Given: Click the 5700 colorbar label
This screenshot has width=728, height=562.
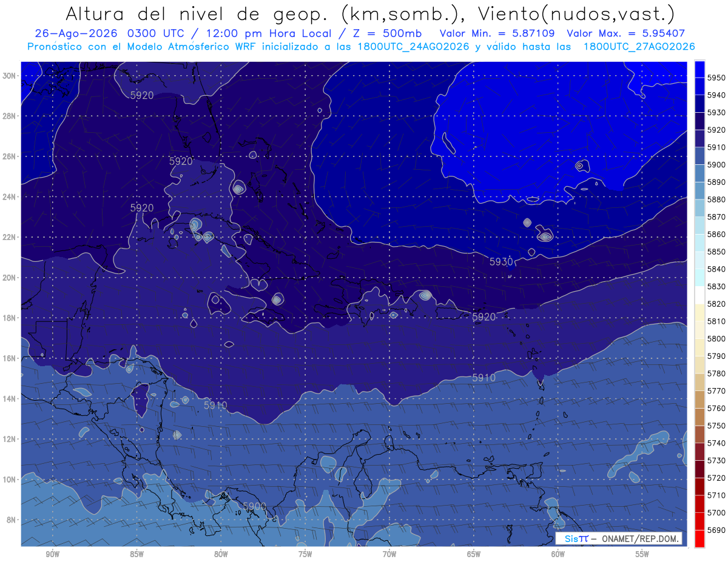Looking at the screenshot, I should click(x=716, y=513).
